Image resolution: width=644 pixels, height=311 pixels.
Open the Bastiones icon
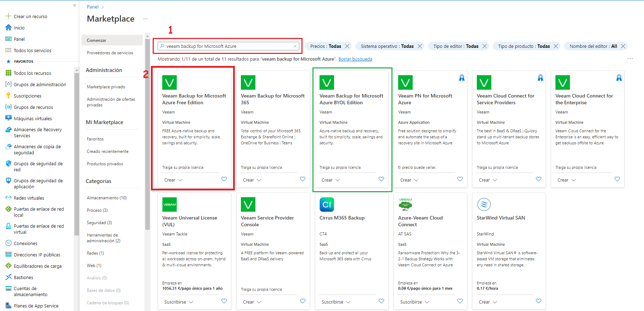[x=9, y=277]
